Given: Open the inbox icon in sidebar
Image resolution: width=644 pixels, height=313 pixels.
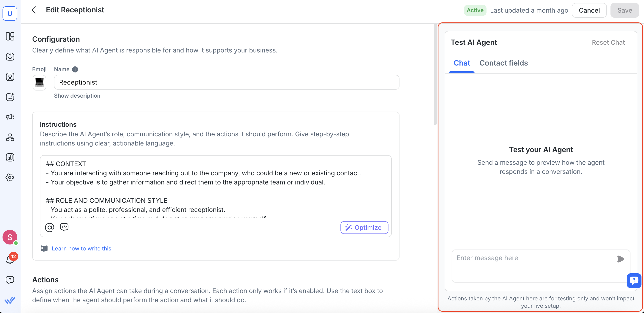Looking at the screenshot, I should pyautogui.click(x=10, y=56).
